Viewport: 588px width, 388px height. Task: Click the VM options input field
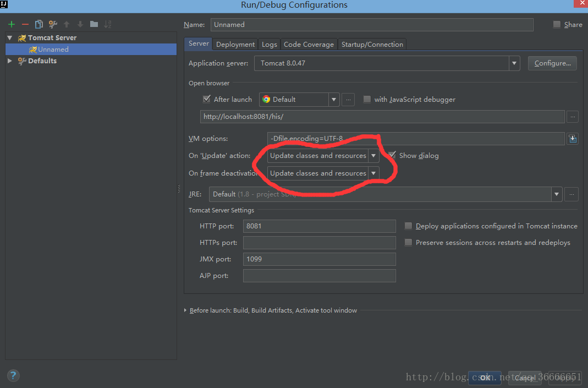[x=416, y=139]
